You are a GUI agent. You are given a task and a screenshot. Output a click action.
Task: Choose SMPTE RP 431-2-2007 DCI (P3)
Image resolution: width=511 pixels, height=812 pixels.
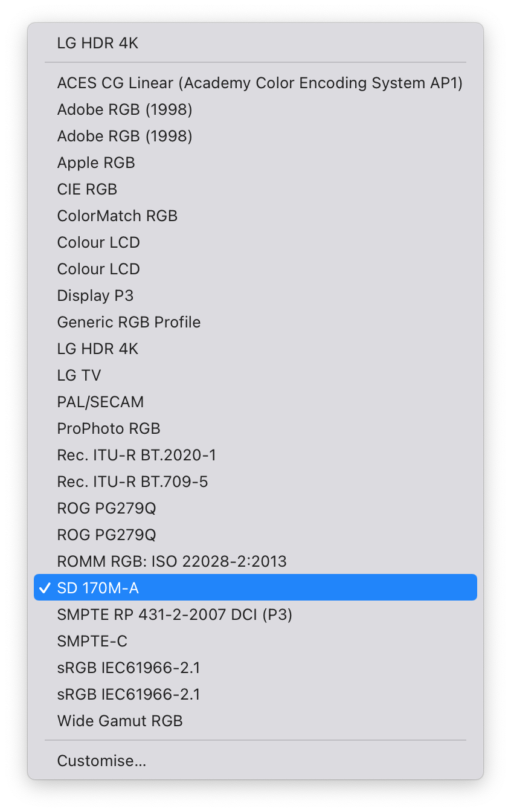pos(175,614)
